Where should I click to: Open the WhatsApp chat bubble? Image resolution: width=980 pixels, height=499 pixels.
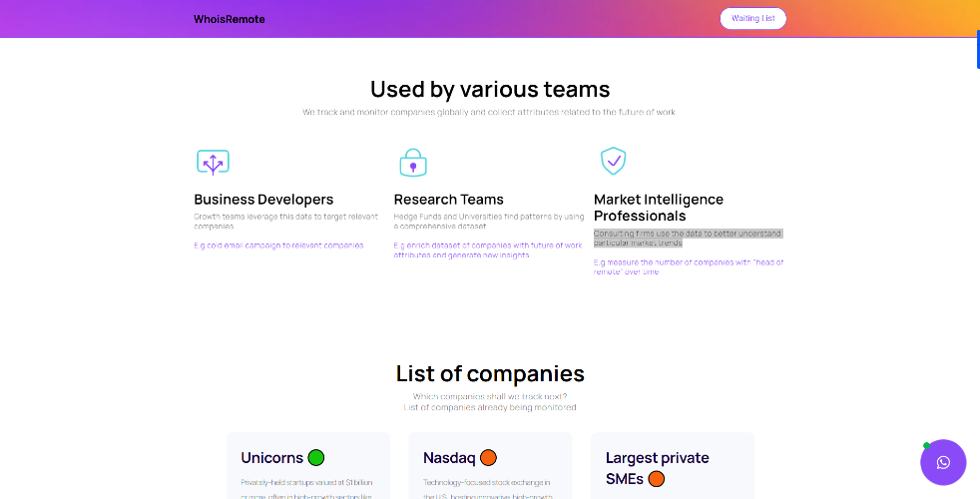pos(943,462)
